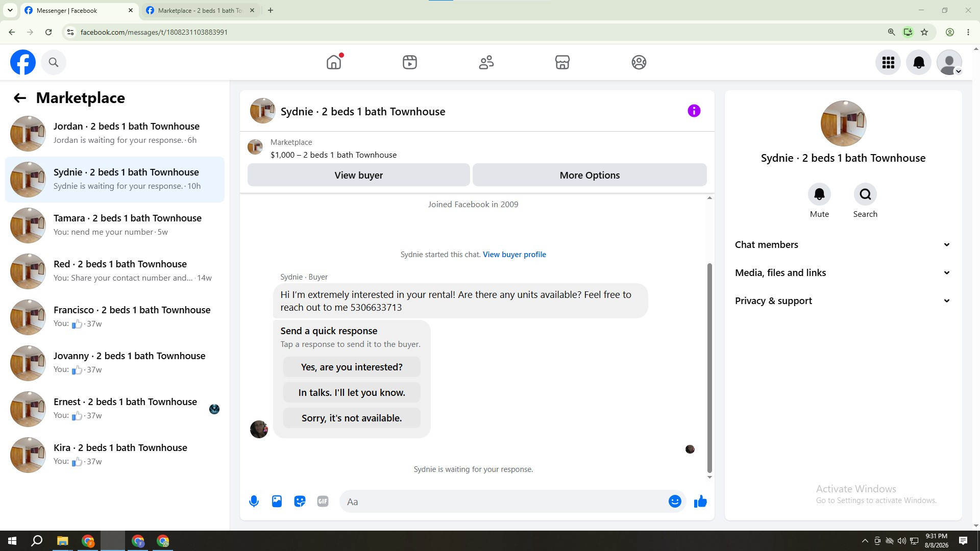980x551 pixels.
Task: Open the large listing photo in details panel
Action: click(843, 123)
